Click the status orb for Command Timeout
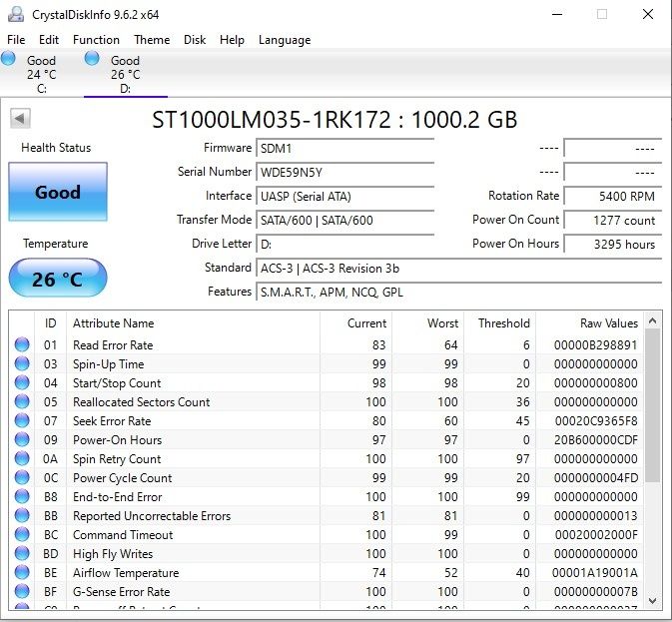 click(22, 535)
